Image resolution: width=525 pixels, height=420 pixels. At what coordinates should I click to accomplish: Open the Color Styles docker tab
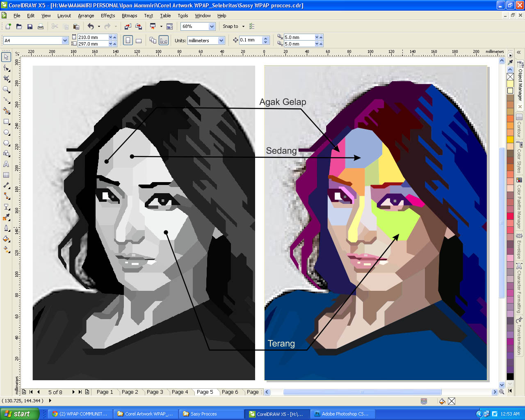[520, 157]
